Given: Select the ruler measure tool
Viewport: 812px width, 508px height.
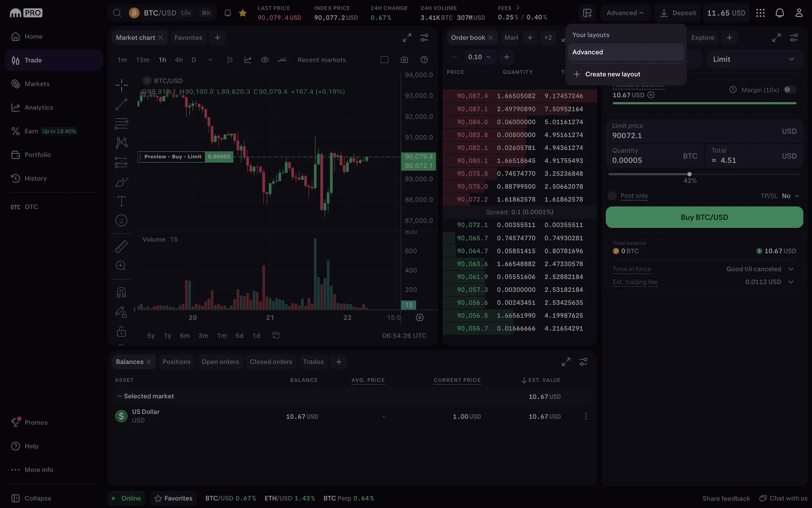Looking at the screenshot, I should [121, 246].
